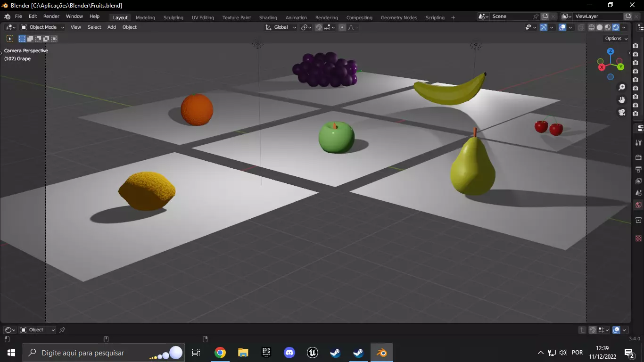
Task: Click the Scene name field
Action: tap(512, 16)
